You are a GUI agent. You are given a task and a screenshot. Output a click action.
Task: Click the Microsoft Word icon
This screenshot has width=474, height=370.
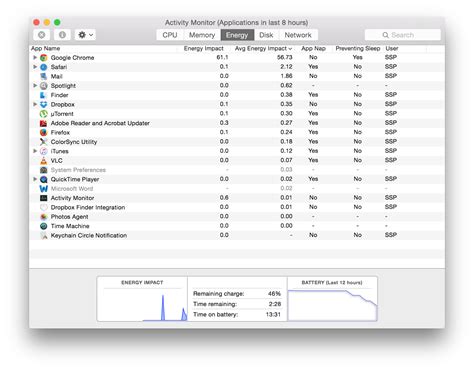(44, 189)
